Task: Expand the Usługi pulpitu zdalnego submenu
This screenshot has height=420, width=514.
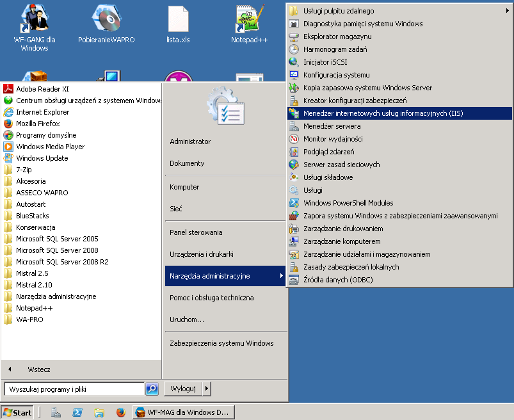Action: click(399, 11)
